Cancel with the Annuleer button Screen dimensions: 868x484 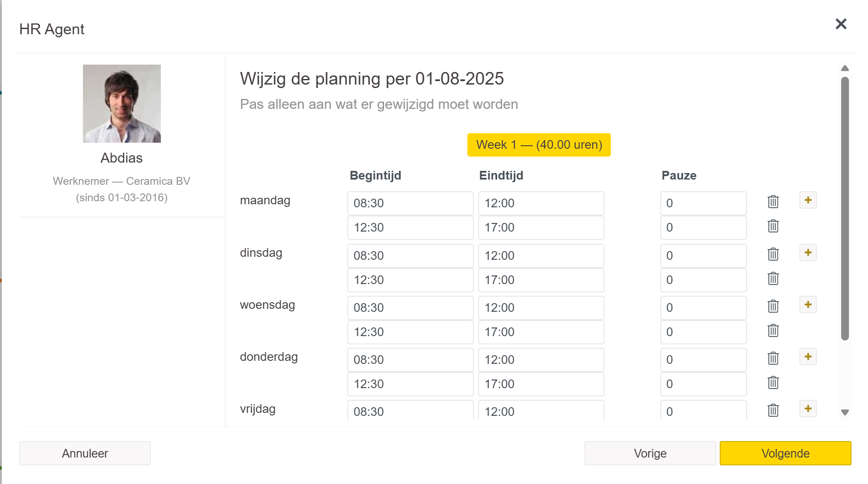click(85, 453)
